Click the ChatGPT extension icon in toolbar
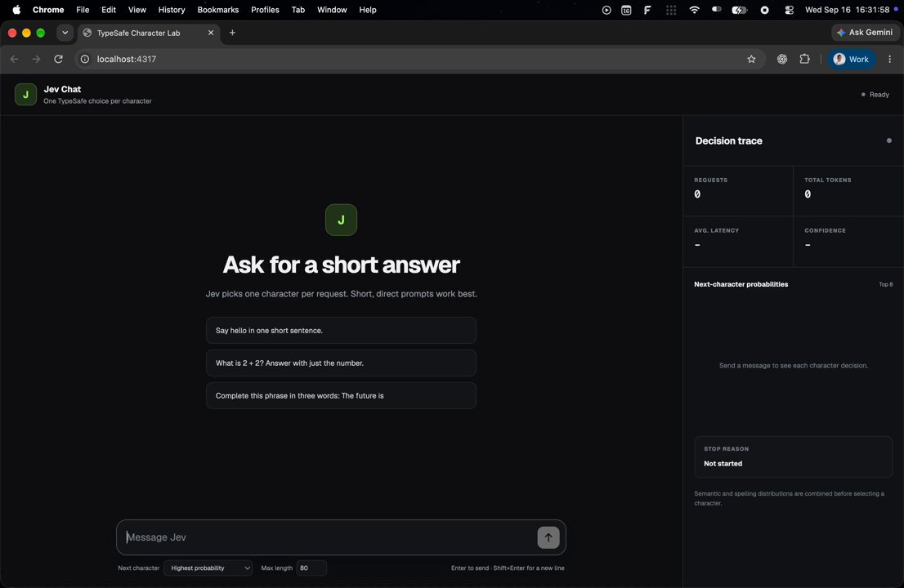Screen dimensions: 904x588 [781, 59]
